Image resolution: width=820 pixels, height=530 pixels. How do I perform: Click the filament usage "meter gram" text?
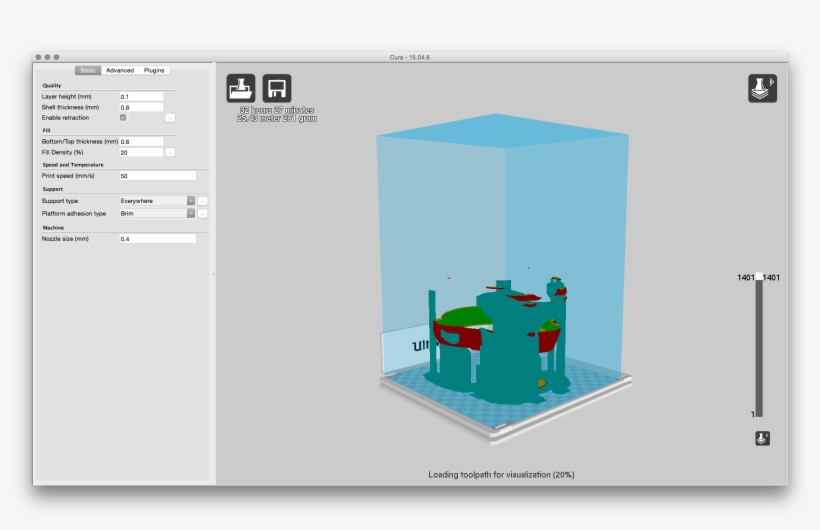[277, 119]
